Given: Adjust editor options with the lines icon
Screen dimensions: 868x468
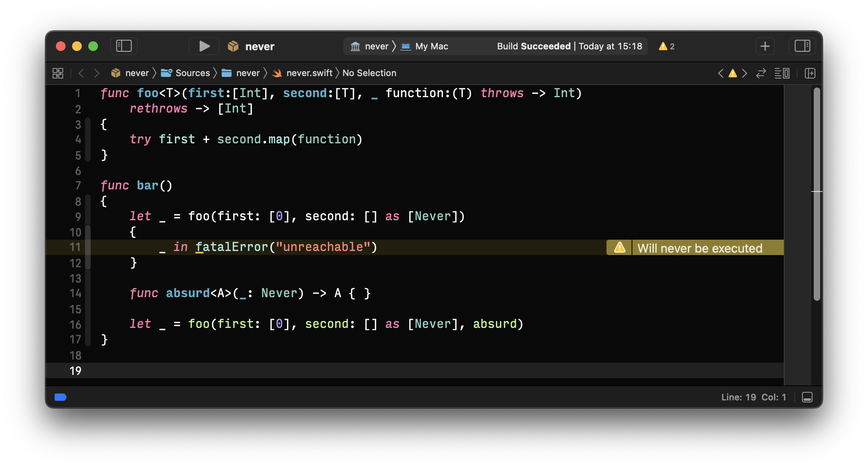Looking at the screenshot, I should [782, 73].
